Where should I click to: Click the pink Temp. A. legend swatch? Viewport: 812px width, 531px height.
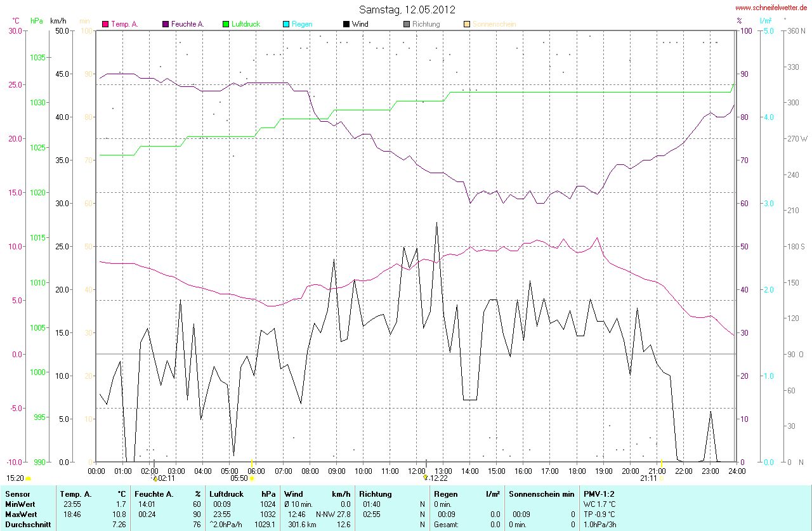(x=106, y=24)
